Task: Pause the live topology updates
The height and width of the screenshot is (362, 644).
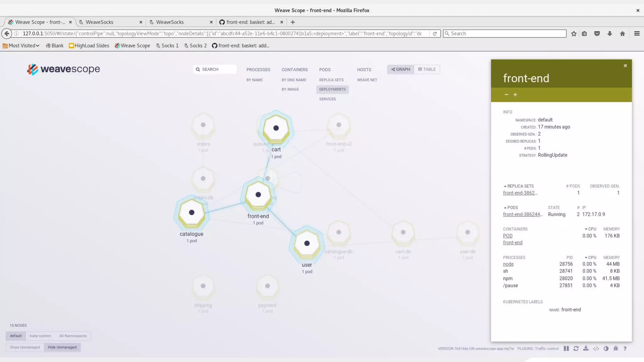Action: pyautogui.click(x=566, y=348)
